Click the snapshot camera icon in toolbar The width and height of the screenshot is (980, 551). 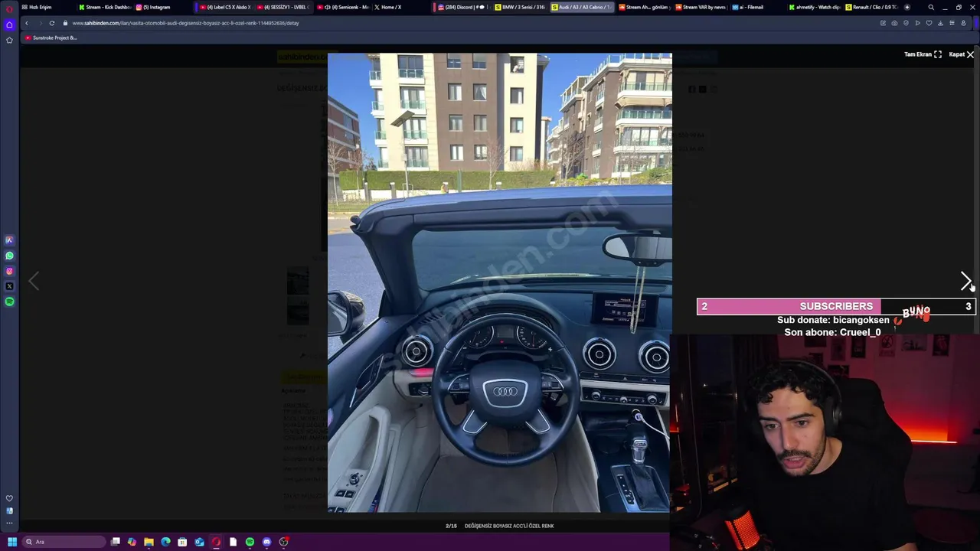tap(894, 23)
